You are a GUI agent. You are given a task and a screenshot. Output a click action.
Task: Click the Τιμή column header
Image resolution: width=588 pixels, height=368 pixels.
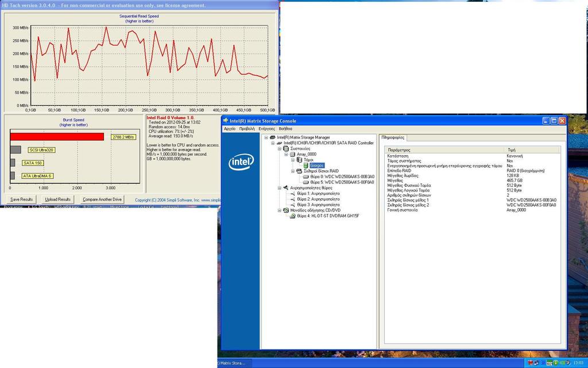pos(532,150)
